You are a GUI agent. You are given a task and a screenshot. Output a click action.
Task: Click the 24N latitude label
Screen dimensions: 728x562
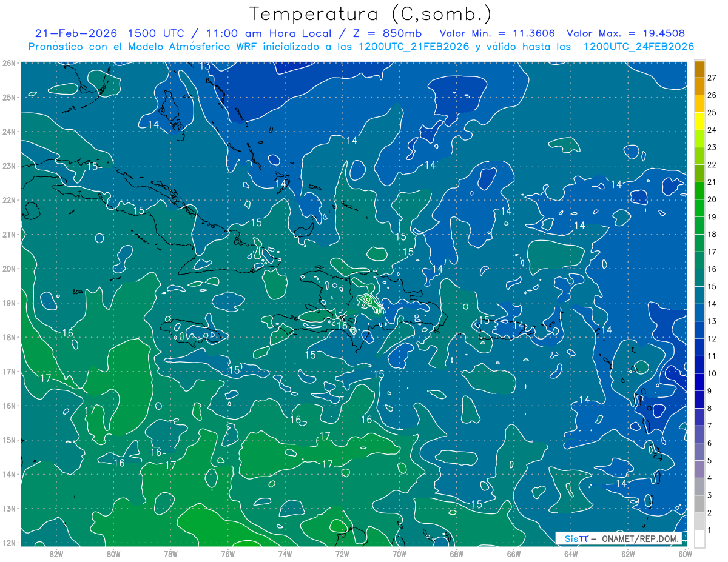(x=8, y=132)
